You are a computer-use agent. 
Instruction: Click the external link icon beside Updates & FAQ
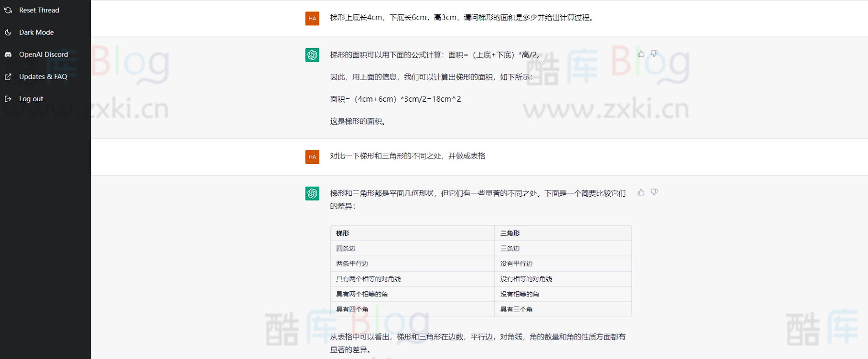(8, 77)
